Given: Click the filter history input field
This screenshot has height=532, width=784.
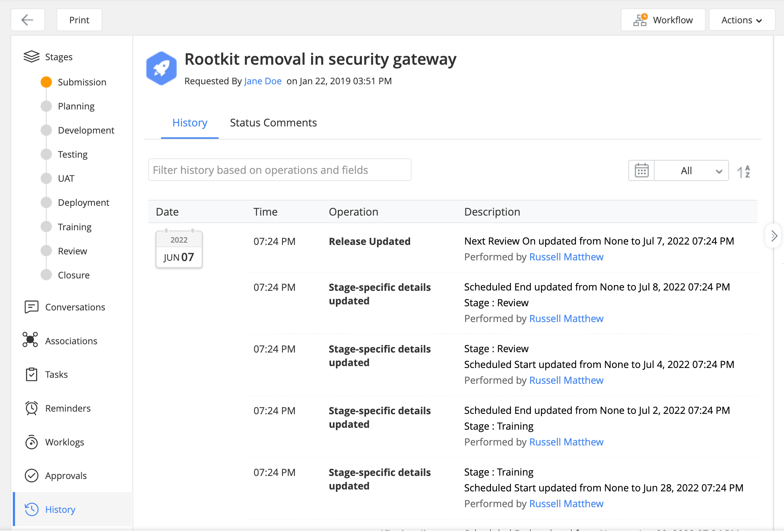Looking at the screenshot, I should pos(279,170).
